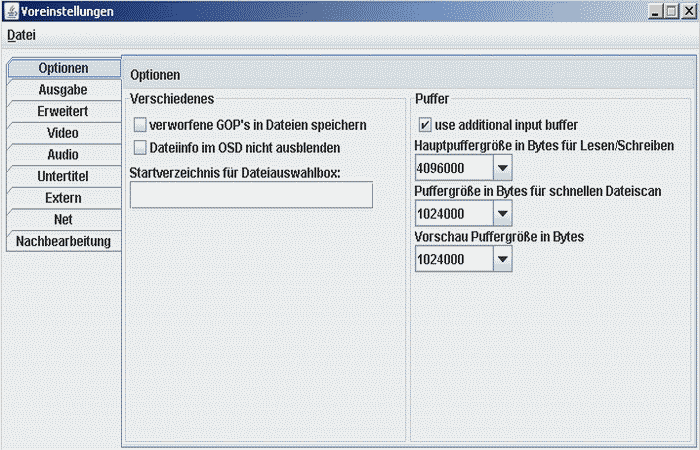Expand the Vorschau Puffergröße dropdown

(x=502, y=259)
